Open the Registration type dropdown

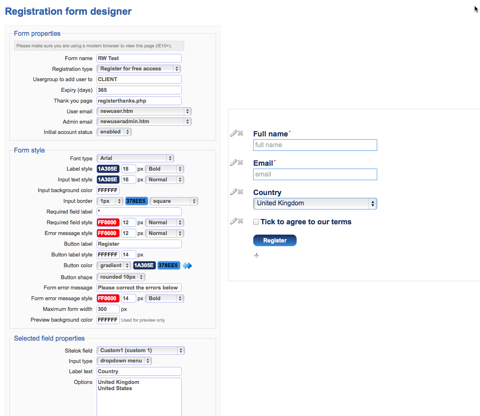tap(139, 69)
